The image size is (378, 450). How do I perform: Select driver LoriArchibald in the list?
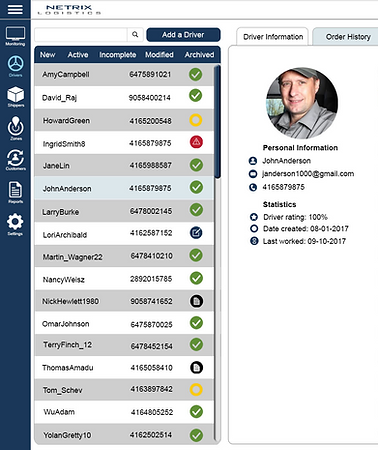click(x=124, y=234)
